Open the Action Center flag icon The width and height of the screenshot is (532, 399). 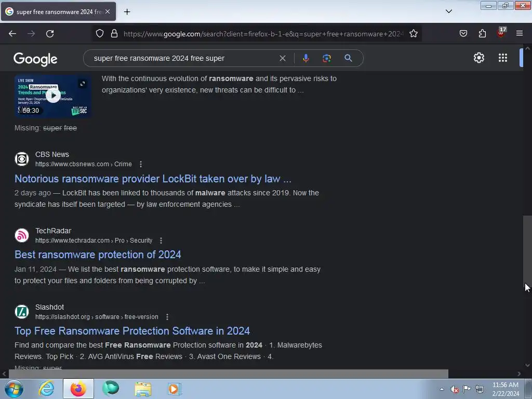[x=467, y=389]
